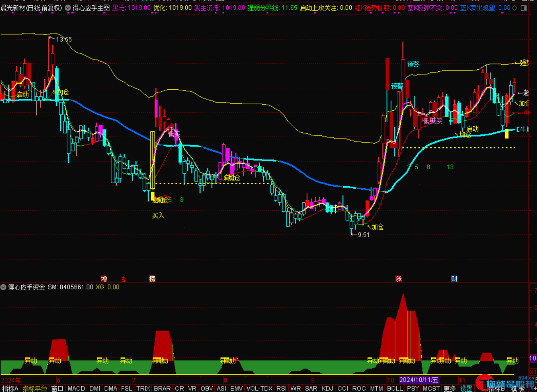Select the VR indicator tab
Viewport: 537px width, 392px height.
(192, 388)
